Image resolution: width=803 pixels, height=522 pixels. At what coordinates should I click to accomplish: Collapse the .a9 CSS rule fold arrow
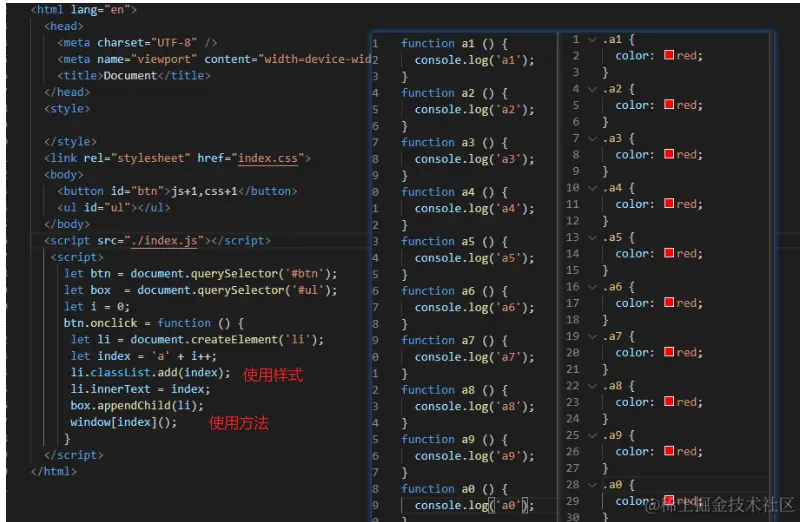tap(593, 435)
